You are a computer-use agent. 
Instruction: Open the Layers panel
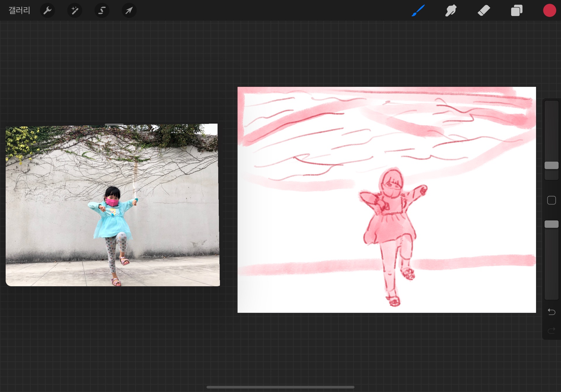[x=517, y=11]
